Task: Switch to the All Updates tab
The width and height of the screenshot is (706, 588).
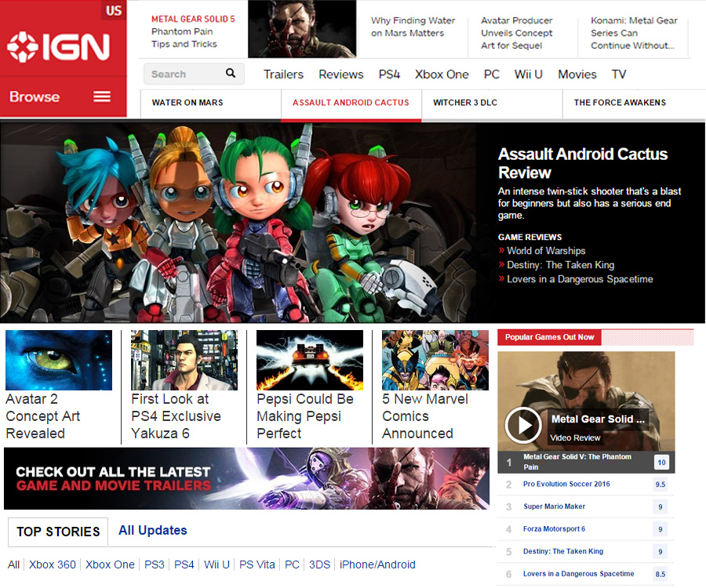Action: [152, 531]
